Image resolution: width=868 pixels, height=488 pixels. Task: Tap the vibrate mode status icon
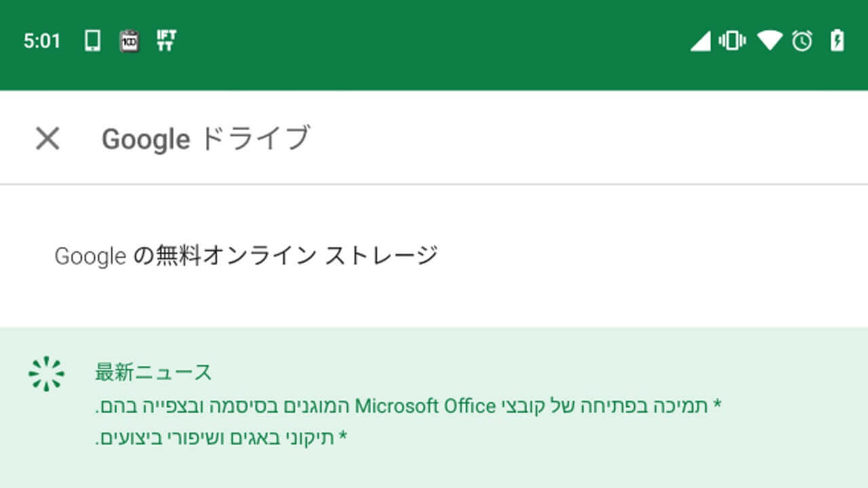[733, 41]
